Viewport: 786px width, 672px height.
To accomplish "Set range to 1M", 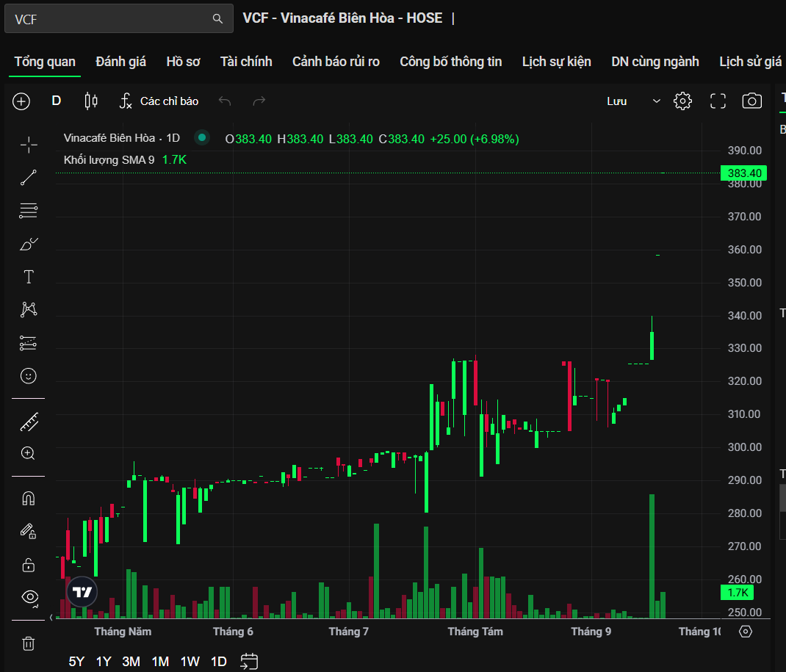I will pos(160,662).
